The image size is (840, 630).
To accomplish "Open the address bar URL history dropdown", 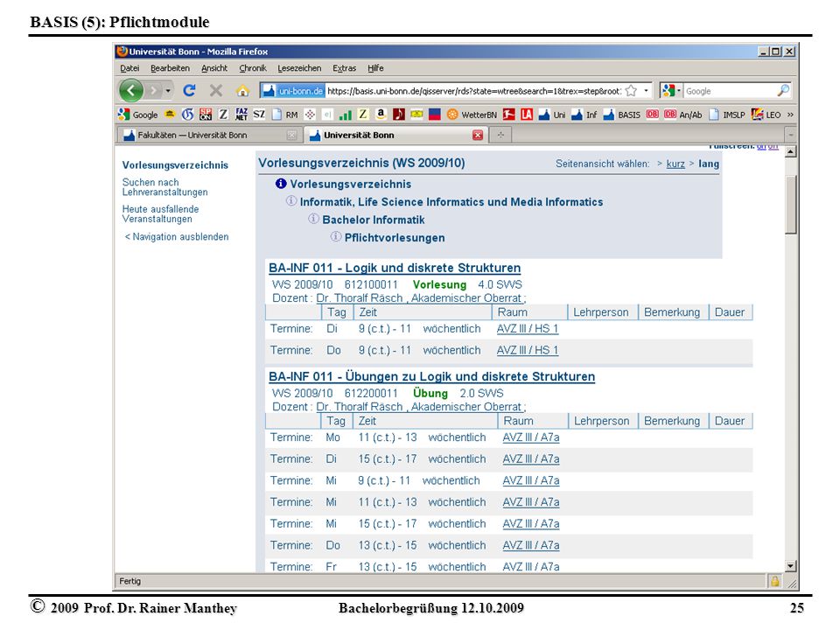I will pyautogui.click(x=646, y=91).
